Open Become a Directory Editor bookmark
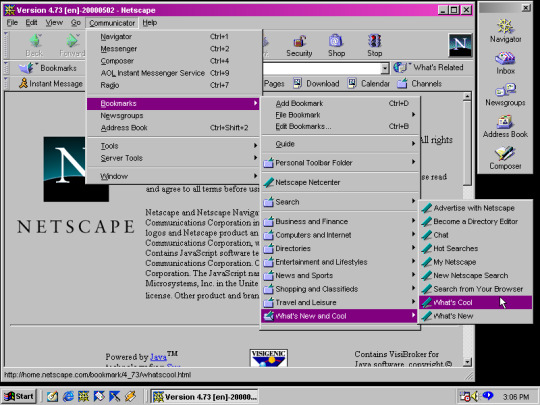Screen dimensions: 540x405 click(x=476, y=221)
